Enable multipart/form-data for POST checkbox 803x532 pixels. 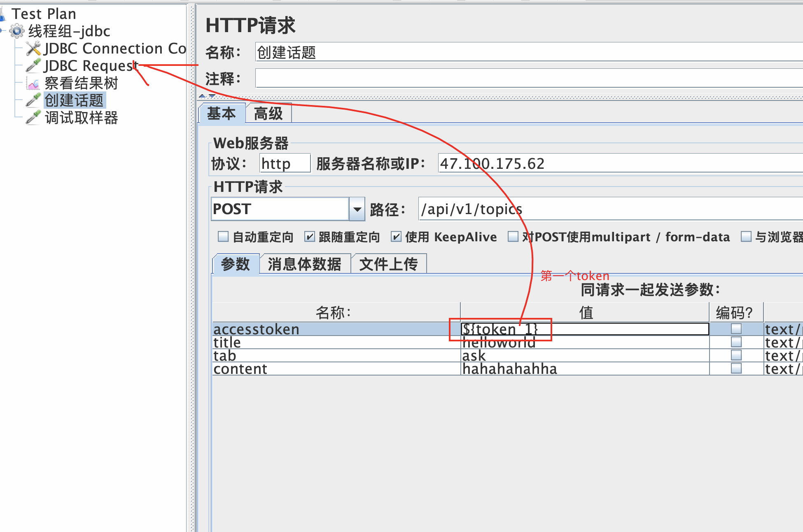[x=513, y=237]
